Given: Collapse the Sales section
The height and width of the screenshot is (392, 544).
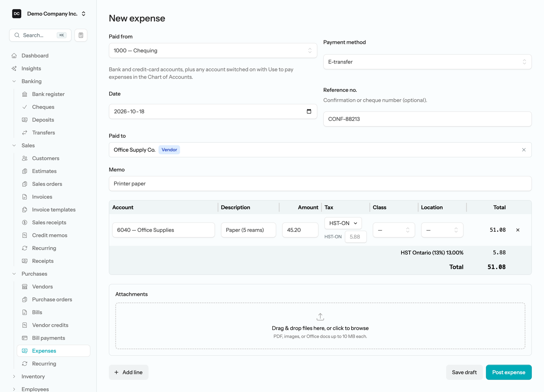Looking at the screenshot, I should click(14, 145).
